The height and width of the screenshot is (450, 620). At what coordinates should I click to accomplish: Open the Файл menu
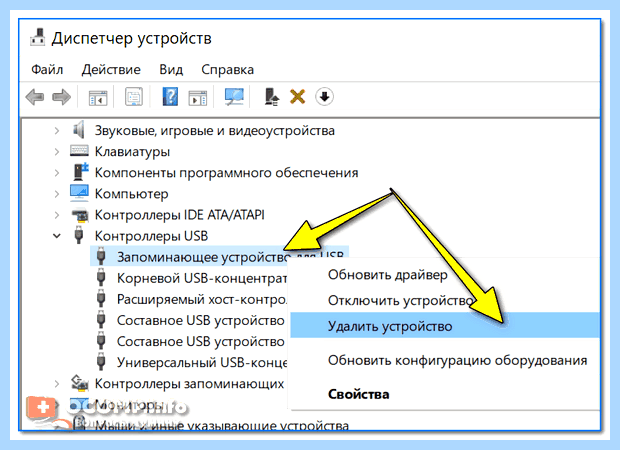[x=47, y=70]
